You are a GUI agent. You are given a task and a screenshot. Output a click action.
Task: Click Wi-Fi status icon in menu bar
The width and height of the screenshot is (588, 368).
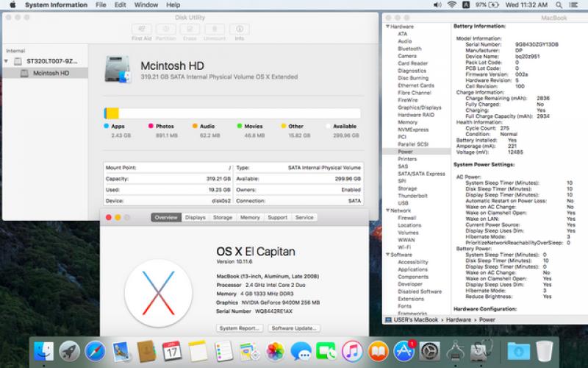[451, 5]
